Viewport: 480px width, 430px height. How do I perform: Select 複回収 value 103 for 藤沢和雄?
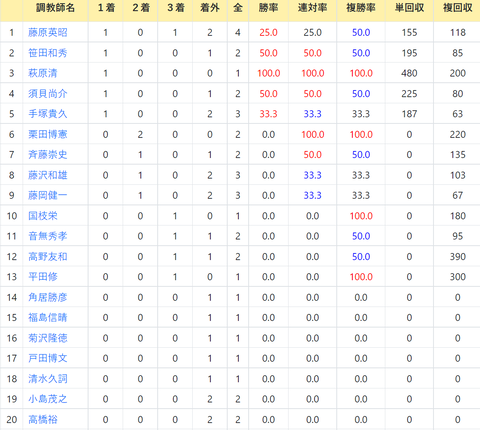(458, 175)
